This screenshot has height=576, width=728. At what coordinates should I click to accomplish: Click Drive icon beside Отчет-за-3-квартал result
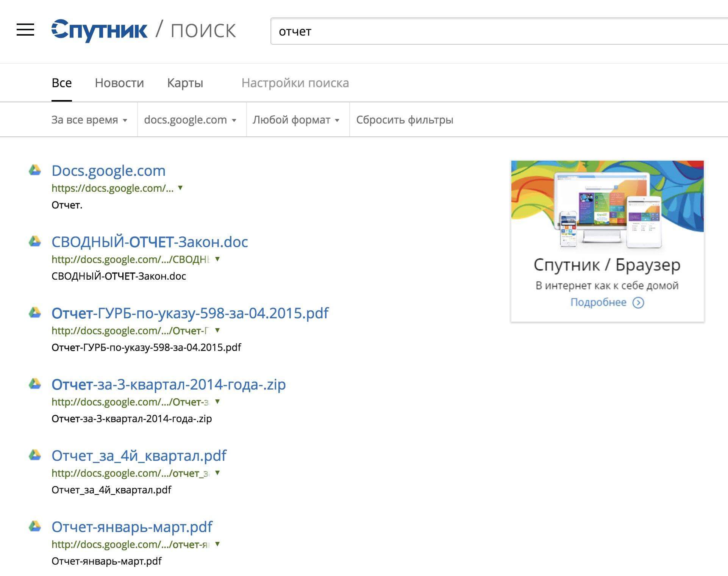(35, 383)
